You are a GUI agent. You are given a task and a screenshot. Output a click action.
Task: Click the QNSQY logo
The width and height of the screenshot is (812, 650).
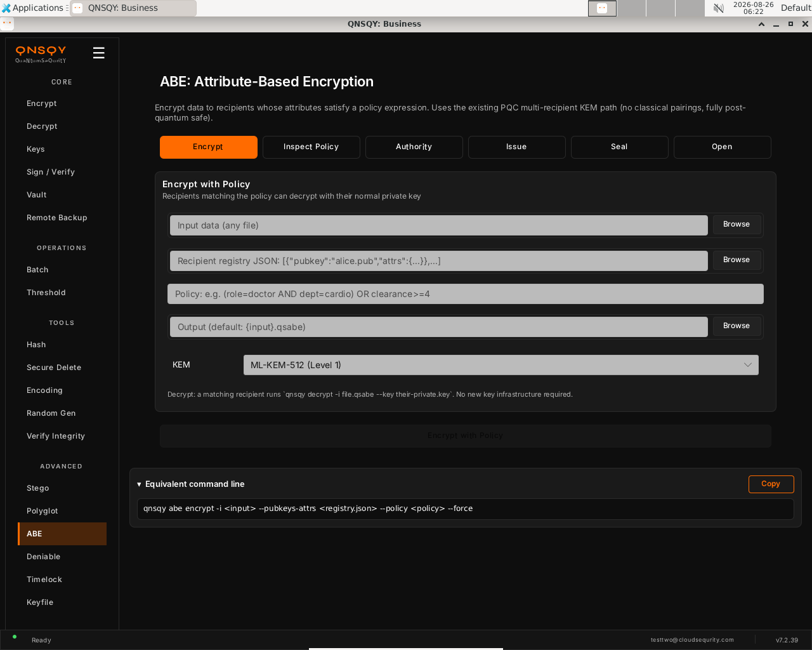[41, 54]
